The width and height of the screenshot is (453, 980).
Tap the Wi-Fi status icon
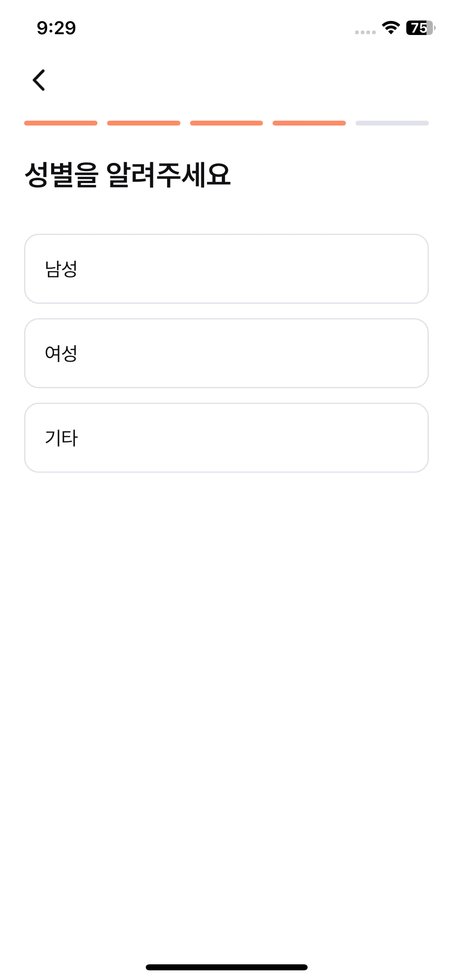391,28
